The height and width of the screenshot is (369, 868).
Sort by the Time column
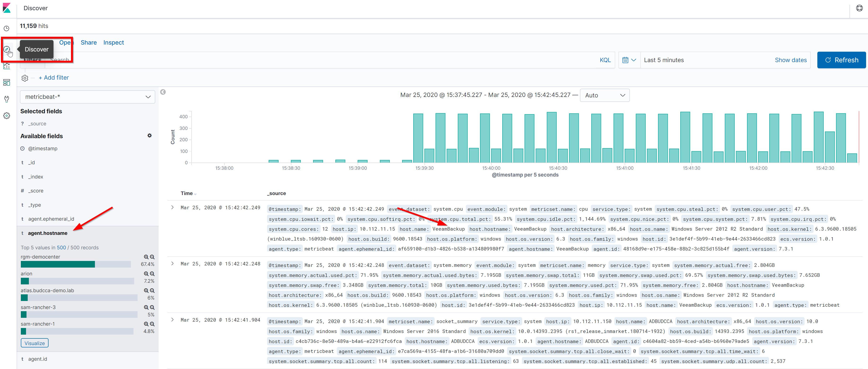[x=188, y=194]
